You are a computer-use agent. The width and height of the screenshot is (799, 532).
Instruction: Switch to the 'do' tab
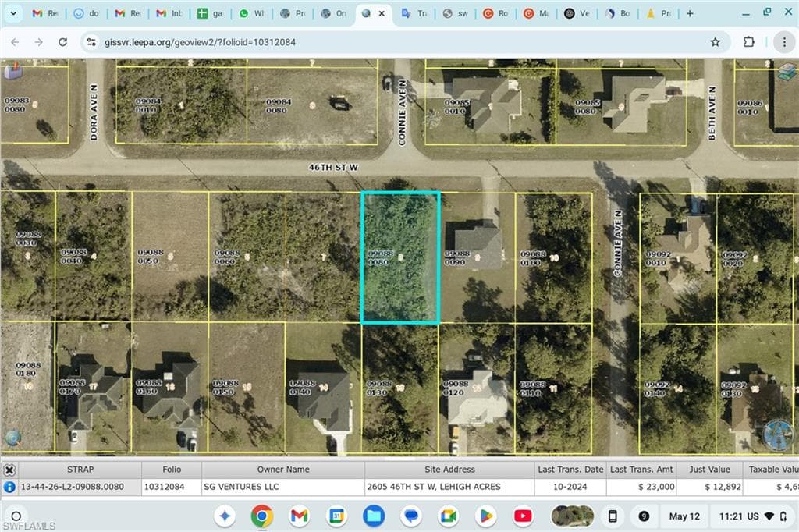86,14
